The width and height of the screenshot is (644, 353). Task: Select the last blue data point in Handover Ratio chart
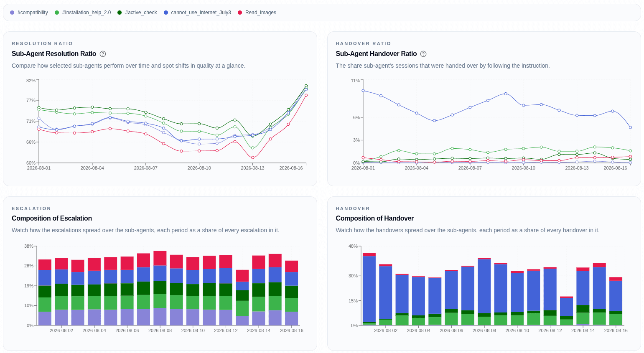pos(630,127)
